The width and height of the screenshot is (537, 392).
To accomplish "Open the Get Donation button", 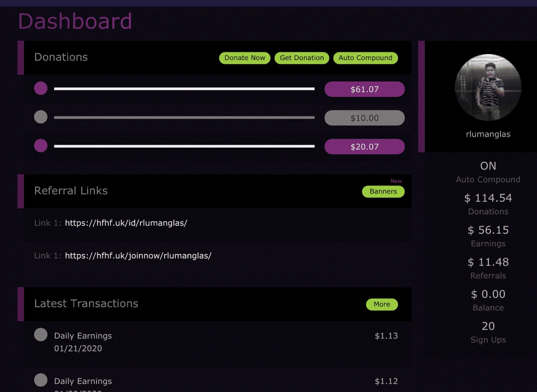I will 302,58.
